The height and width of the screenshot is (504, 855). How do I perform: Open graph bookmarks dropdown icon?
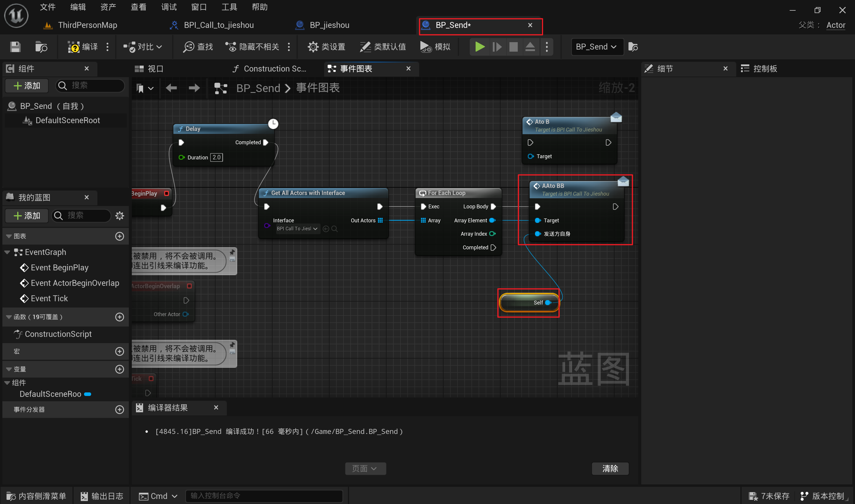(x=145, y=88)
